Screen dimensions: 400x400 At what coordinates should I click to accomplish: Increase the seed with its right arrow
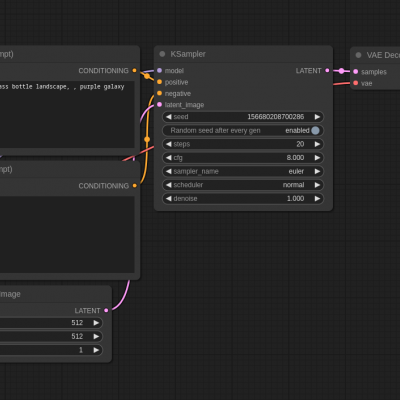[317, 117]
